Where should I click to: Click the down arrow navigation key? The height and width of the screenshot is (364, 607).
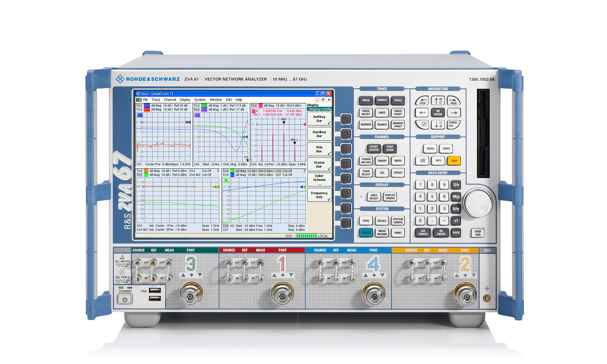pyautogui.click(x=438, y=125)
